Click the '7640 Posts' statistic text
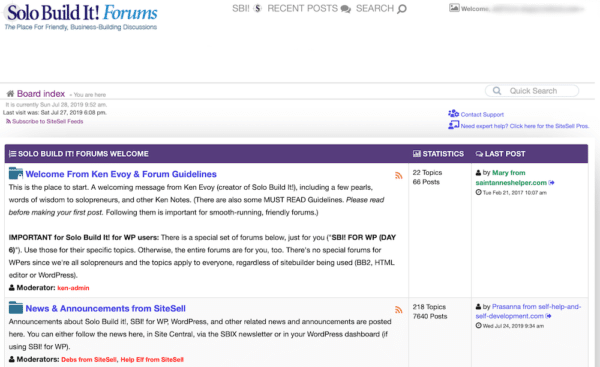This screenshot has width=600, height=367. pos(430,316)
